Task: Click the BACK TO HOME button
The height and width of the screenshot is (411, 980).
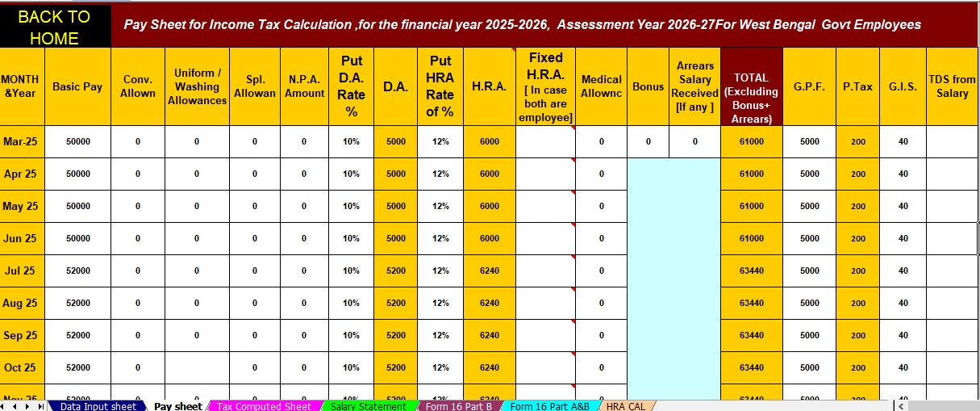Action: 56,27
